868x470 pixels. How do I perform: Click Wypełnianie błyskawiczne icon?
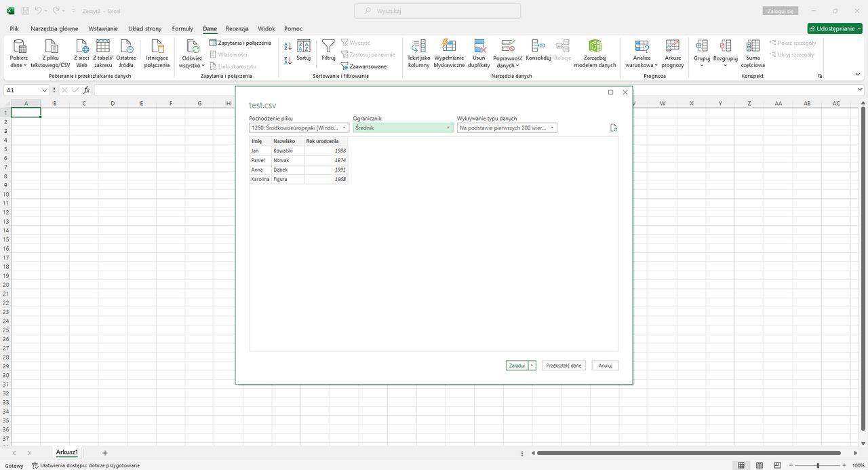(448, 46)
